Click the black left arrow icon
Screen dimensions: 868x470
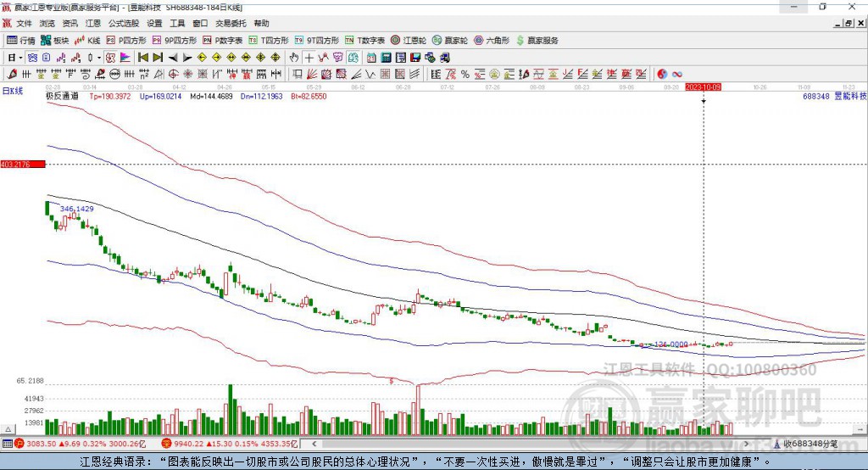173,58
